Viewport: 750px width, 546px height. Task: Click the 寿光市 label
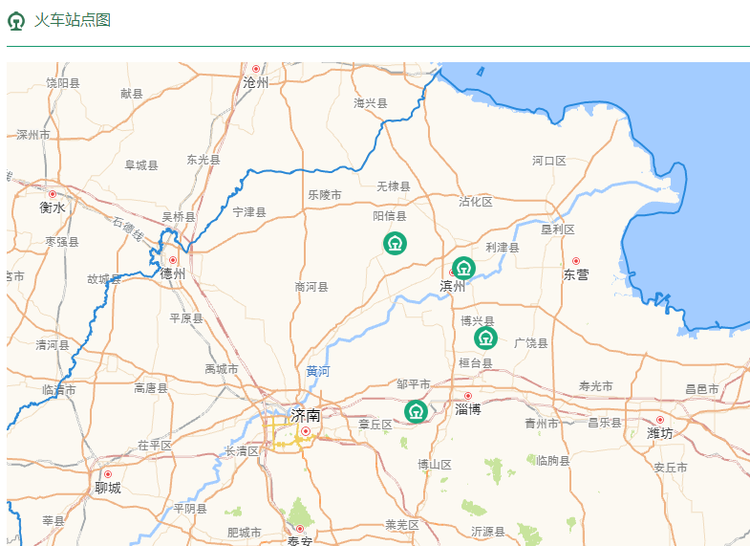coord(596,386)
